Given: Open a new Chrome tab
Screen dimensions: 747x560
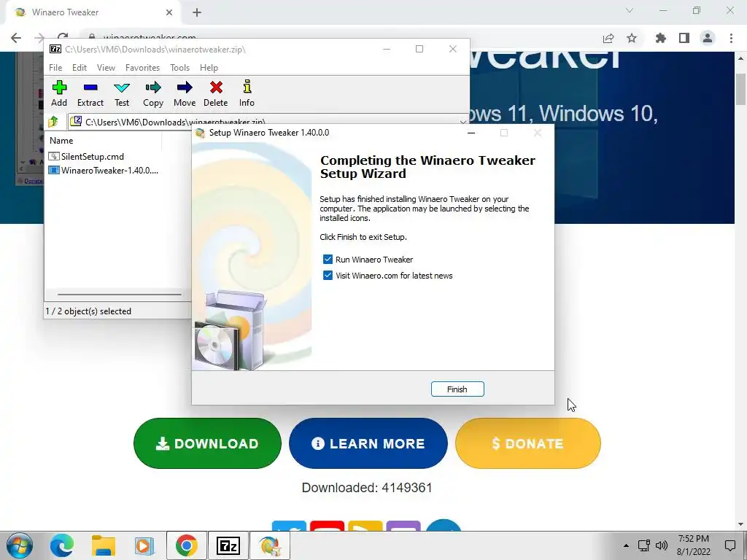Looking at the screenshot, I should point(197,13).
